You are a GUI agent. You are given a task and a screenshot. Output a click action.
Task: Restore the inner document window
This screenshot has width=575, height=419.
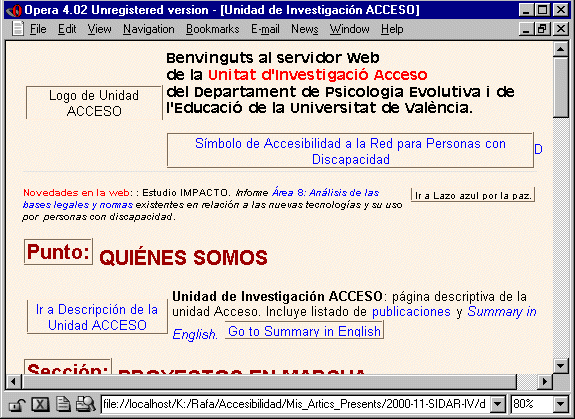[542, 29]
